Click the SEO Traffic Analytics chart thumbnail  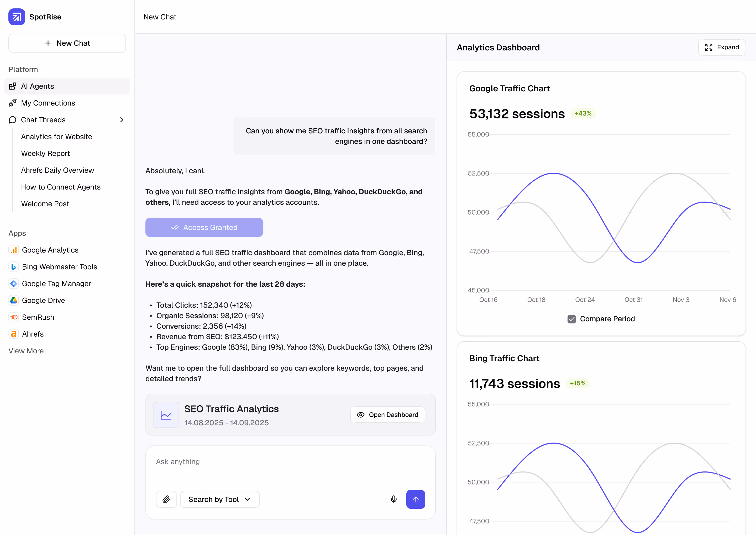pos(166,415)
